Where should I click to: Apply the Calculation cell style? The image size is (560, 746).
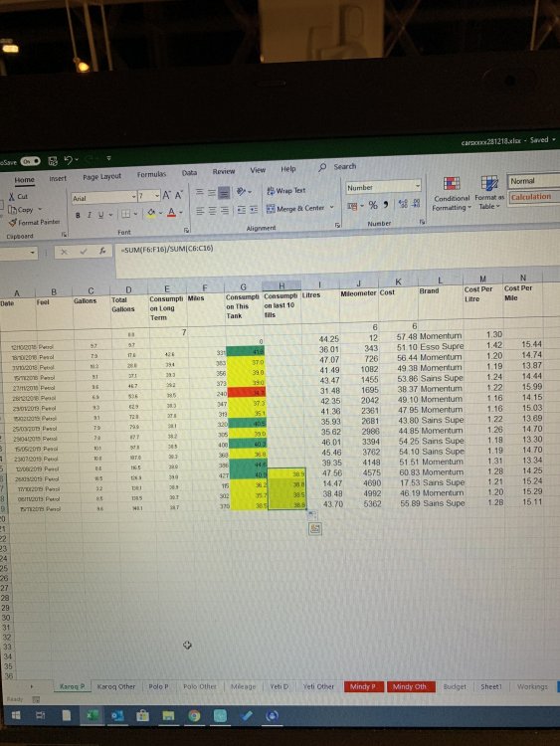(x=534, y=197)
